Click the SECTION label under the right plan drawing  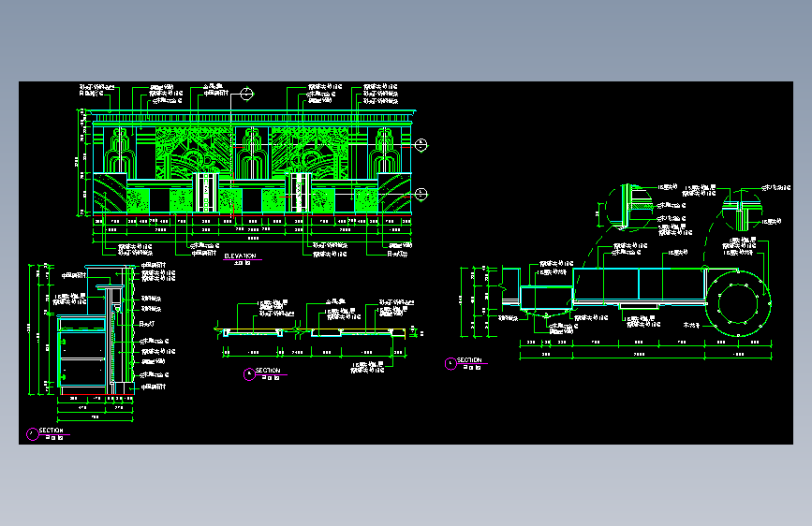coord(468,359)
